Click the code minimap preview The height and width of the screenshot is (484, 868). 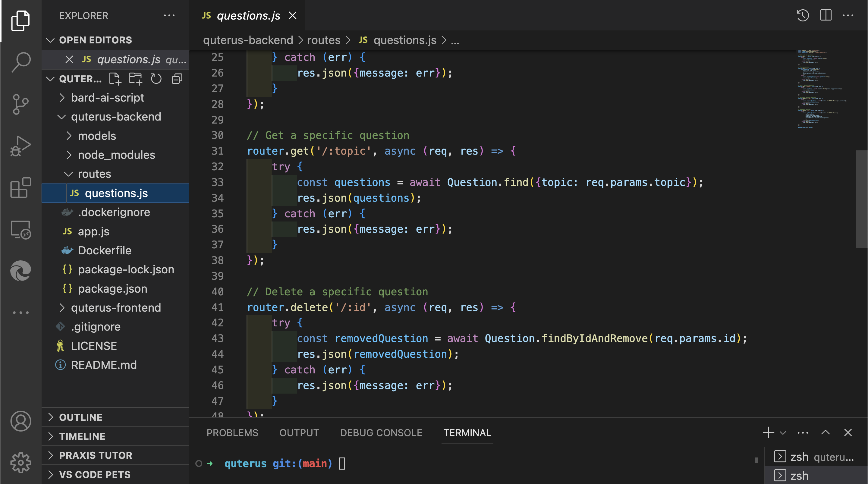pyautogui.click(x=822, y=89)
